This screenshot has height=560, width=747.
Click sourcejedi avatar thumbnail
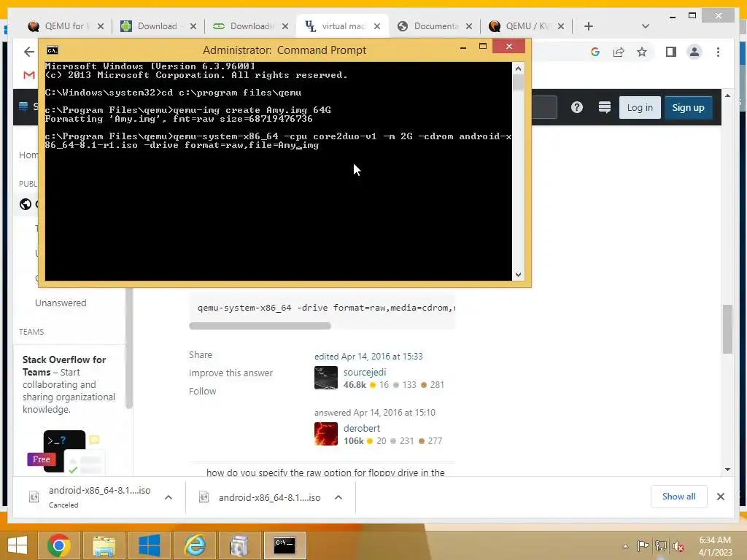point(326,378)
